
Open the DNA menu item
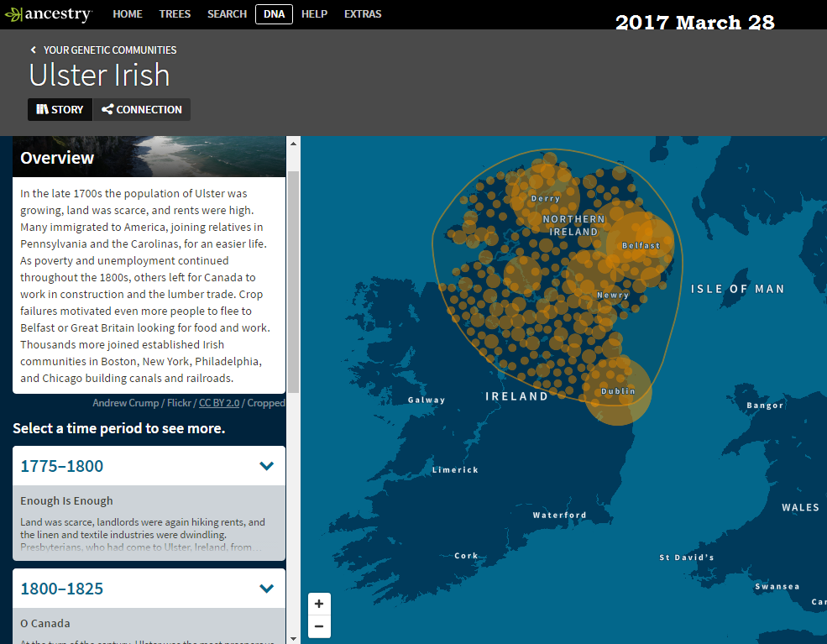coord(273,13)
